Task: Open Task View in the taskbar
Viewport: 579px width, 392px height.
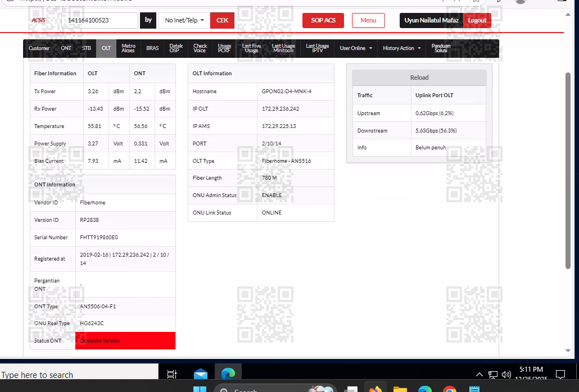Action: (x=171, y=374)
